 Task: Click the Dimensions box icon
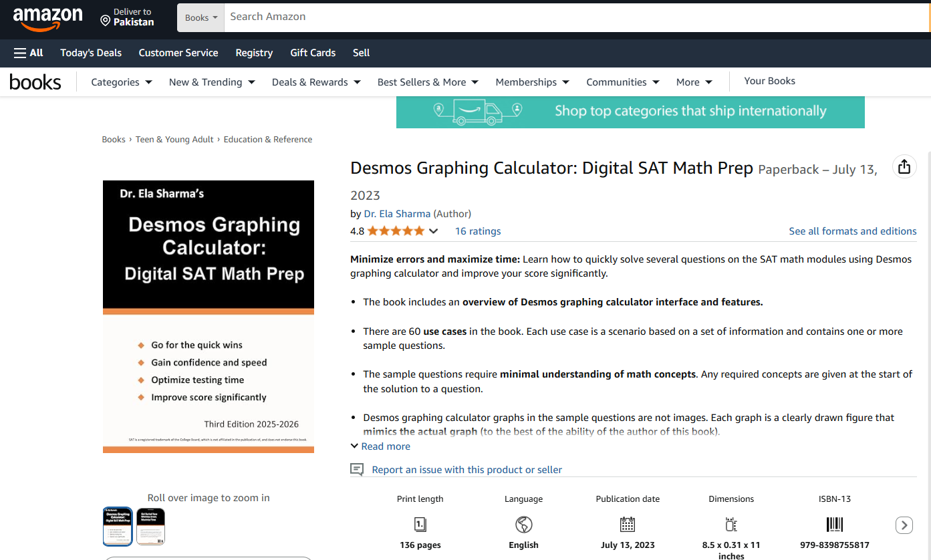click(731, 524)
